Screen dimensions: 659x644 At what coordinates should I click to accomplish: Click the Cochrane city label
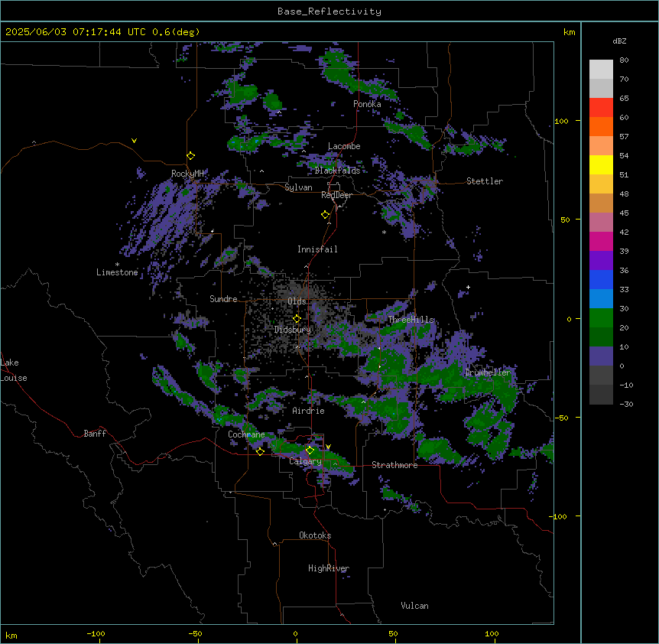(246, 434)
